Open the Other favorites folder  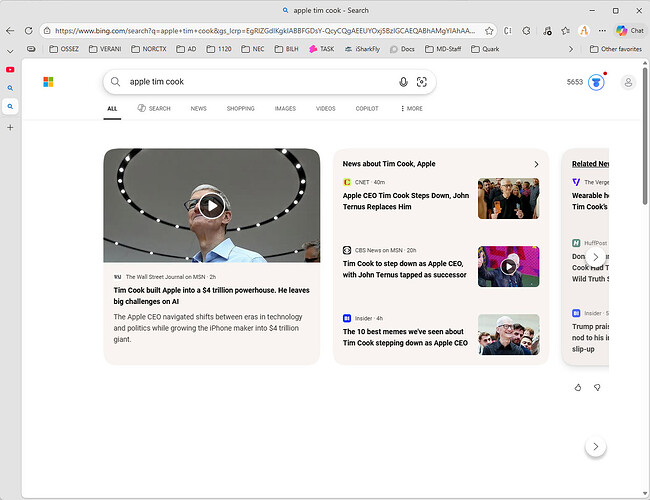616,49
